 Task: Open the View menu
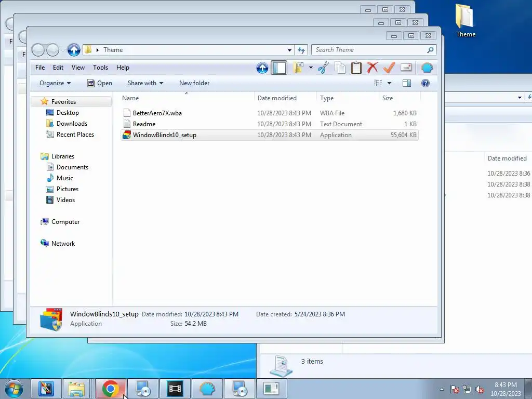point(78,68)
